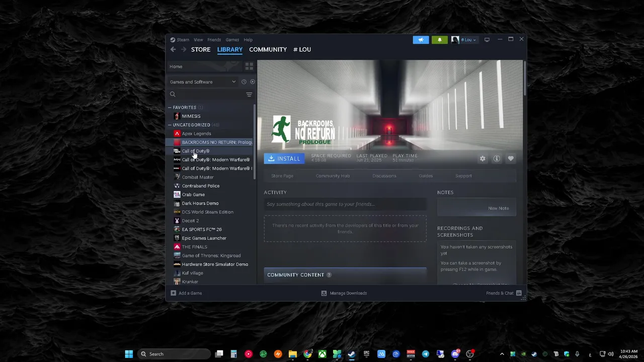Screen dimensions: 644x362
Task: Open the Discussions link
Action: pyautogui.click(x=384, y=176)
